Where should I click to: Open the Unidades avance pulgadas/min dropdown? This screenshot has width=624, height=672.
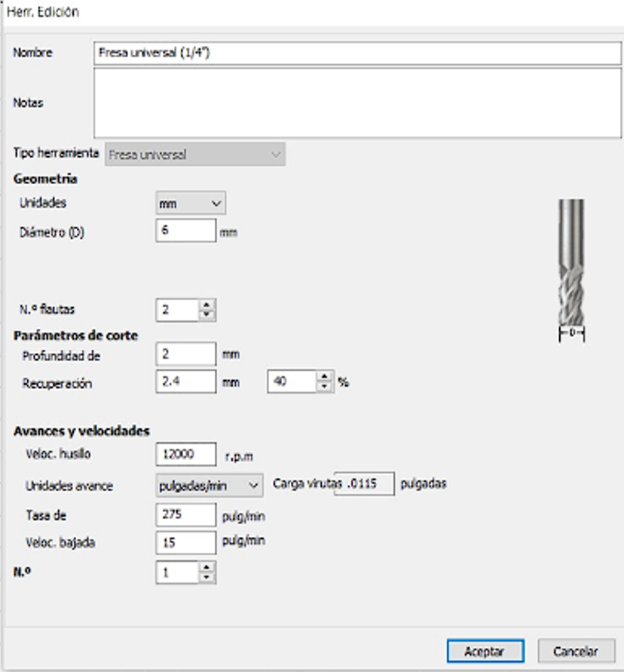point(210,486)
